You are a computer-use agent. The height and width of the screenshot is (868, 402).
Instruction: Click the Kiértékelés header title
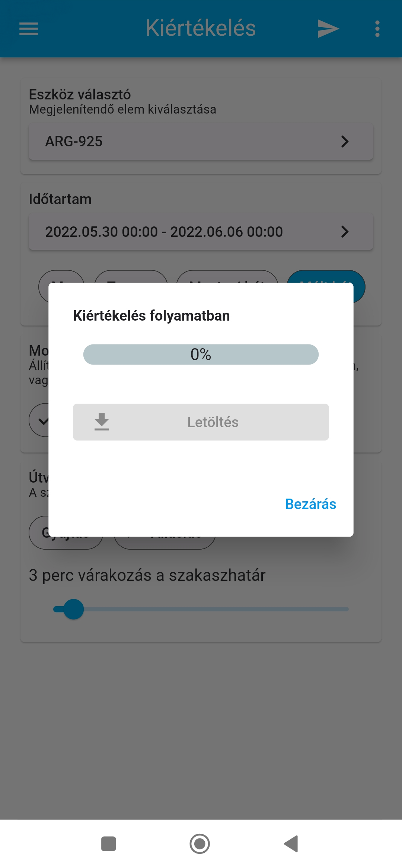(x=201, y=28)
